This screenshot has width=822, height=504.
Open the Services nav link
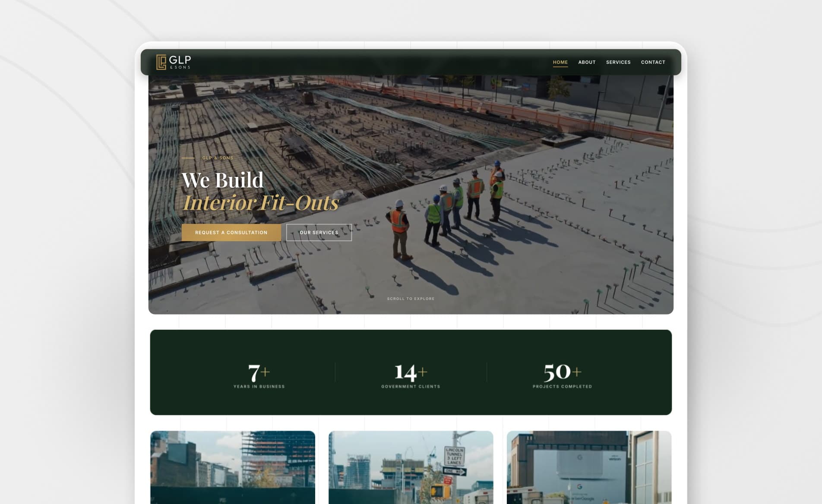[618, 62]
